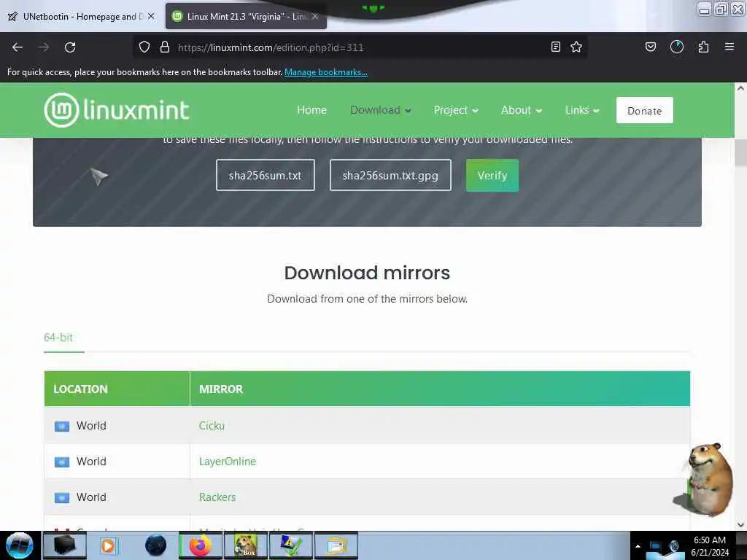Download sha256sum.txt file

point(266,175)
